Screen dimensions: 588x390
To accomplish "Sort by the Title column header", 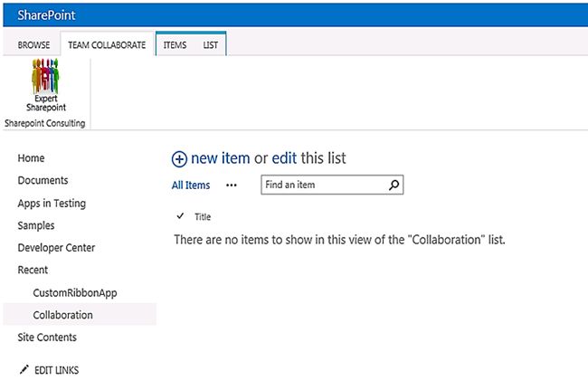I will 204,217.
